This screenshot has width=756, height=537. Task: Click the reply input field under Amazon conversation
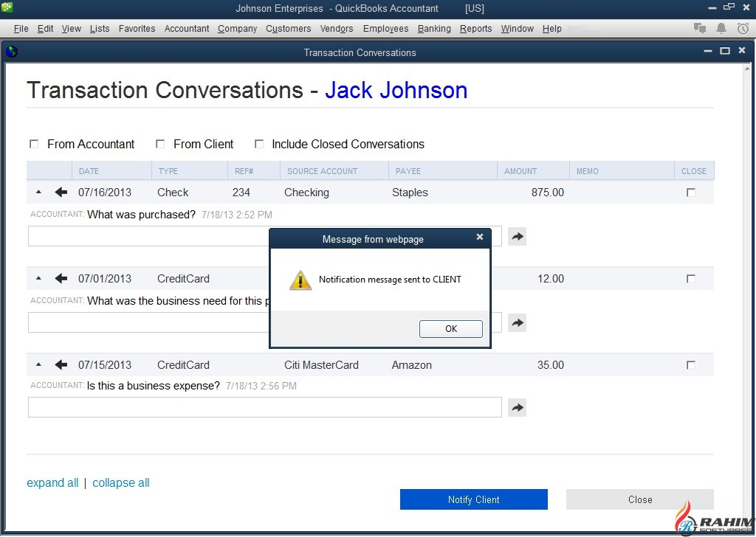coord(264,407)
